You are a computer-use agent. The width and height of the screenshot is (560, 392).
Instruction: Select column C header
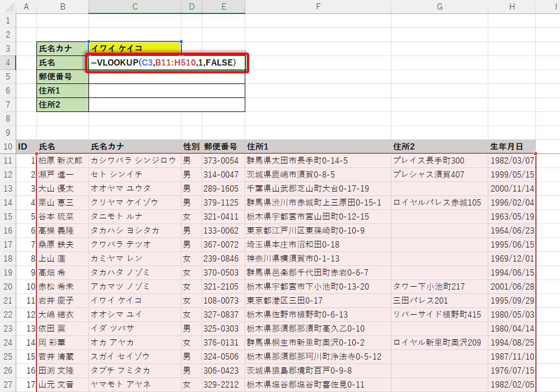point(134,7)
